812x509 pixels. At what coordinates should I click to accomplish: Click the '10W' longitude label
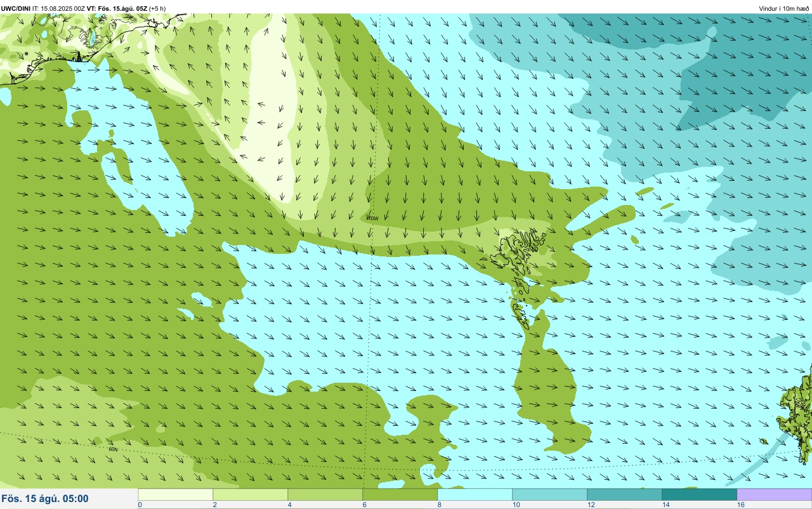coord(373,218)
